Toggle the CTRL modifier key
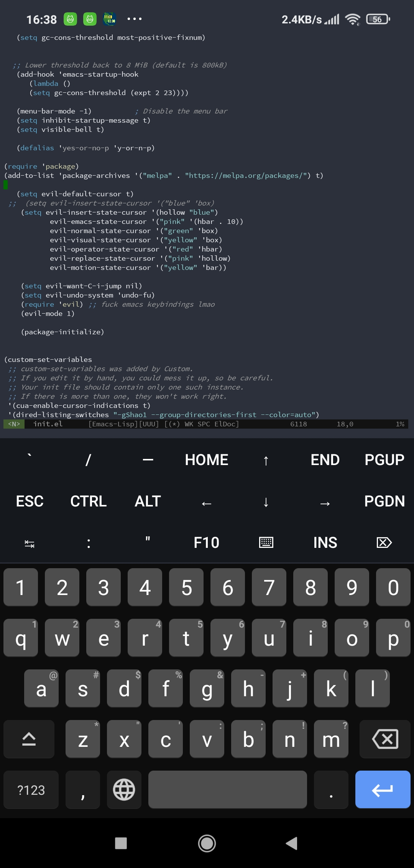The height and width of the screenshot is (868, 414). click(89, 501)
